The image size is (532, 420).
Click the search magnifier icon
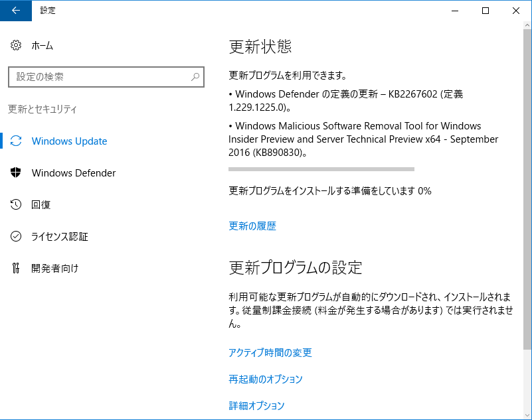(195, 77)
